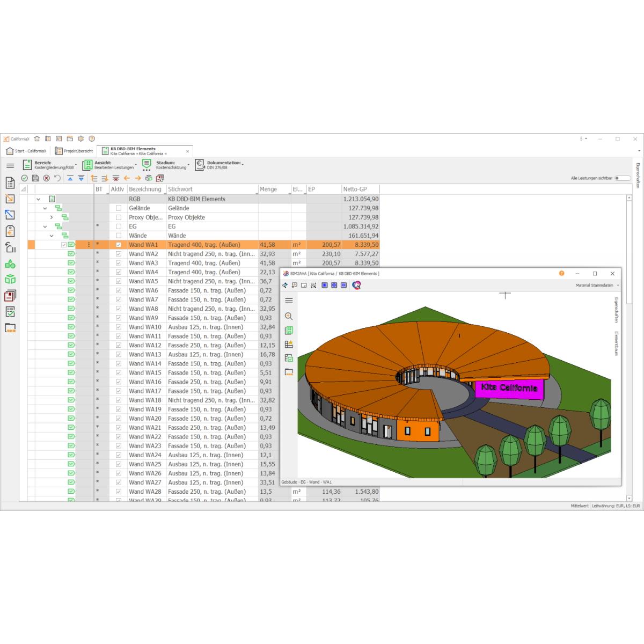
Task: Open the settings gear in the title bar
Action: pos(80,138)
